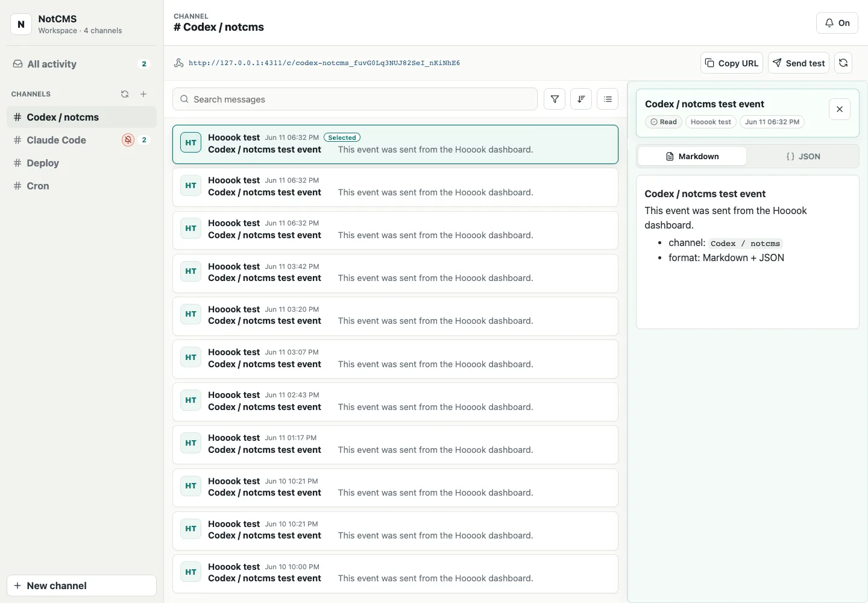Click the sort order icon button
Viewport: 868px width, 603px height.
click(x=581, y=99)
